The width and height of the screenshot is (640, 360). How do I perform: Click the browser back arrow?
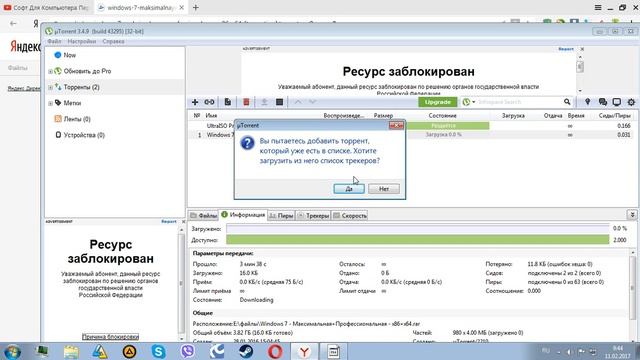click(x=13, y=23)
